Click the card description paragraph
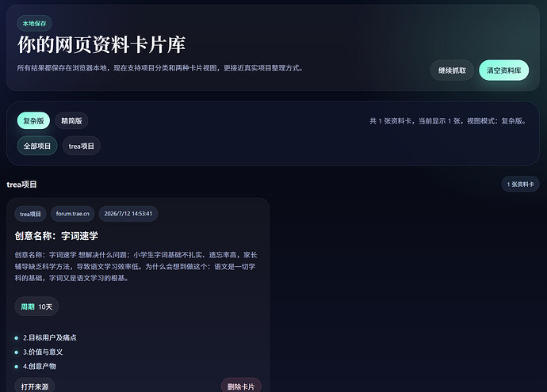 coord(136,267)
